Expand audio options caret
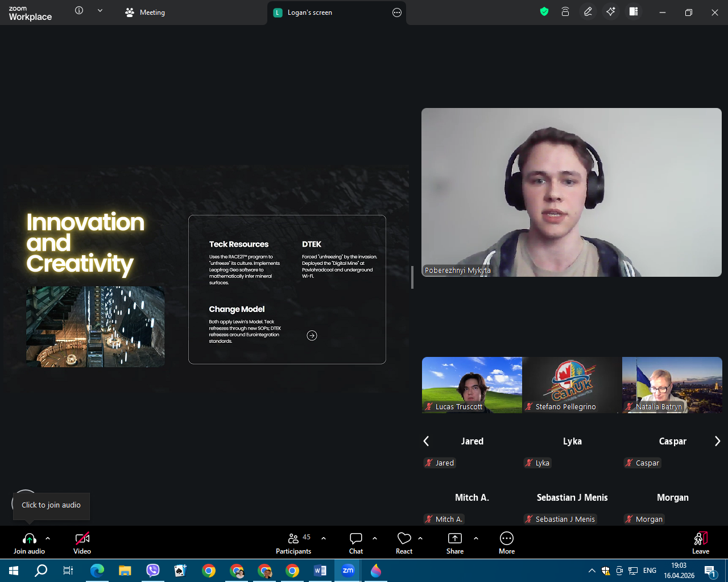 point(48,538)
